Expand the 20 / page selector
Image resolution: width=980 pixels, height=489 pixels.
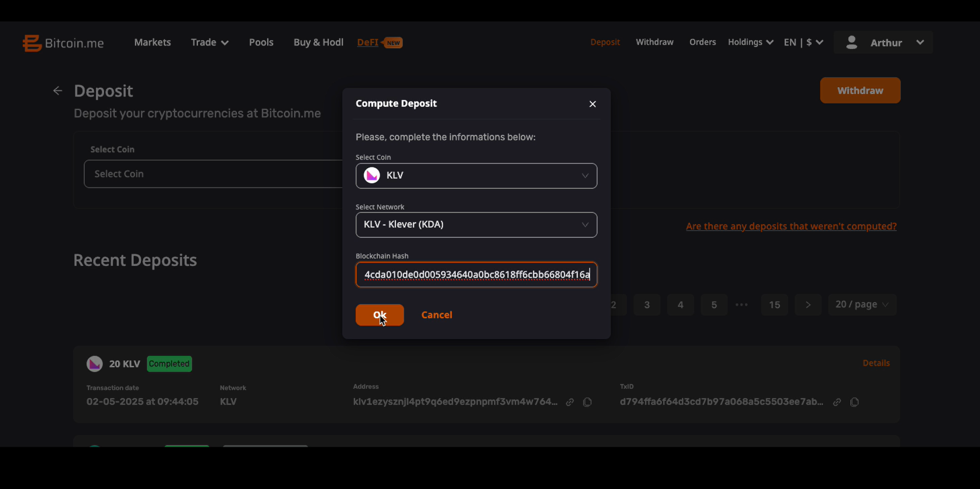(862, 305)
